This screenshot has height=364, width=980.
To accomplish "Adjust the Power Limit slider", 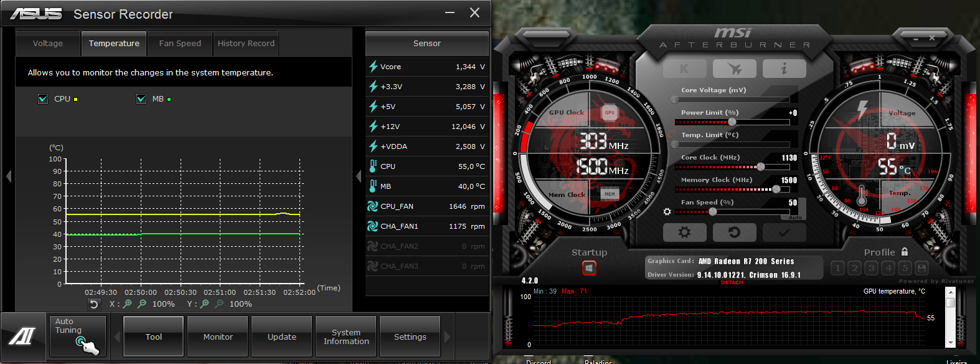I will 732,122.
